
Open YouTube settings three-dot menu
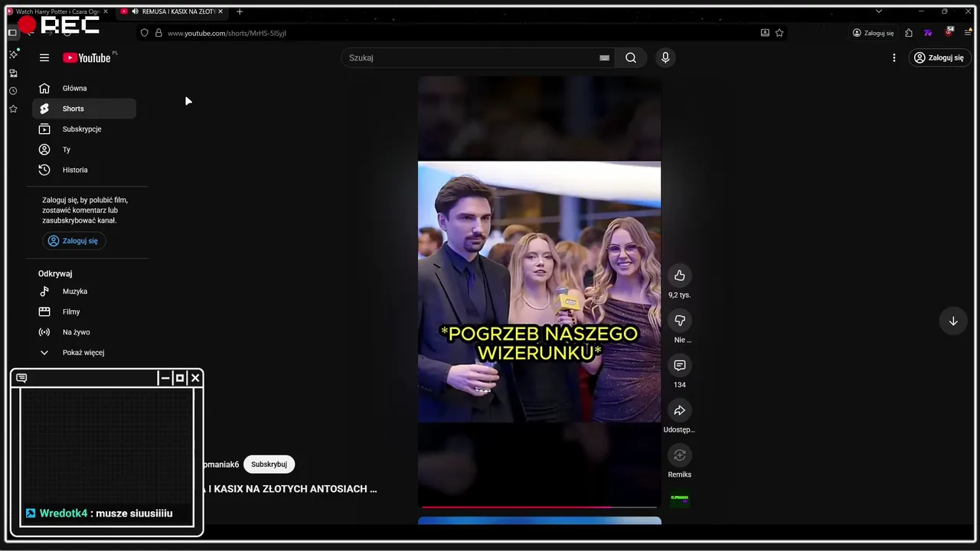pos(893,57)
